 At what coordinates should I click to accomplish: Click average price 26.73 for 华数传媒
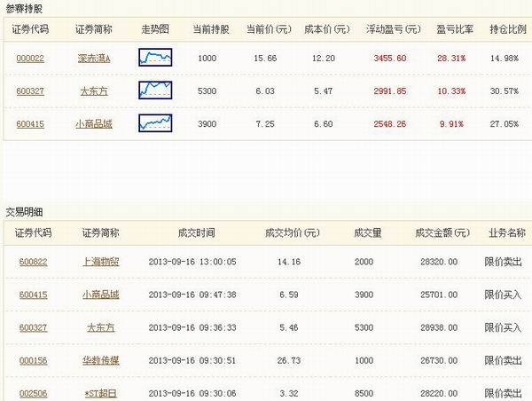[289, 360]
